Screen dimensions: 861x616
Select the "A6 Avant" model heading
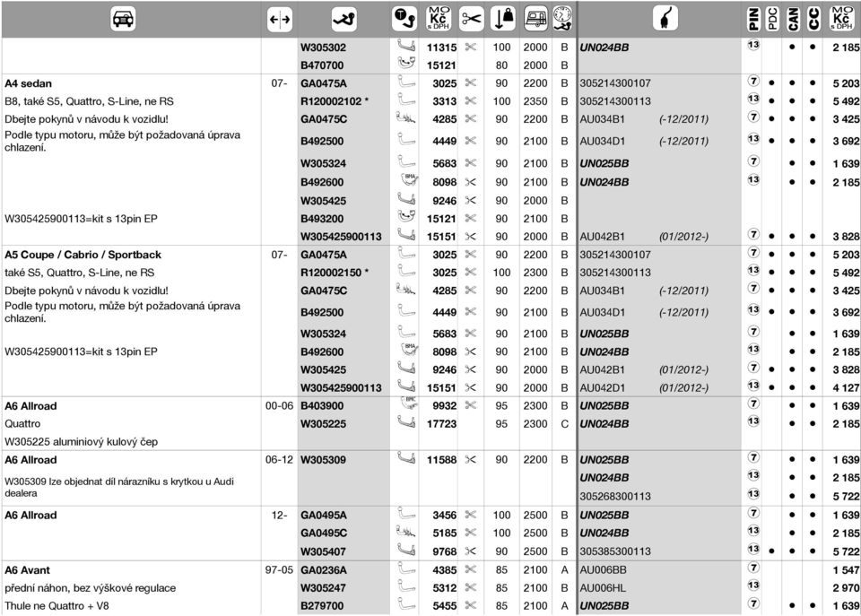pos(27,570)
